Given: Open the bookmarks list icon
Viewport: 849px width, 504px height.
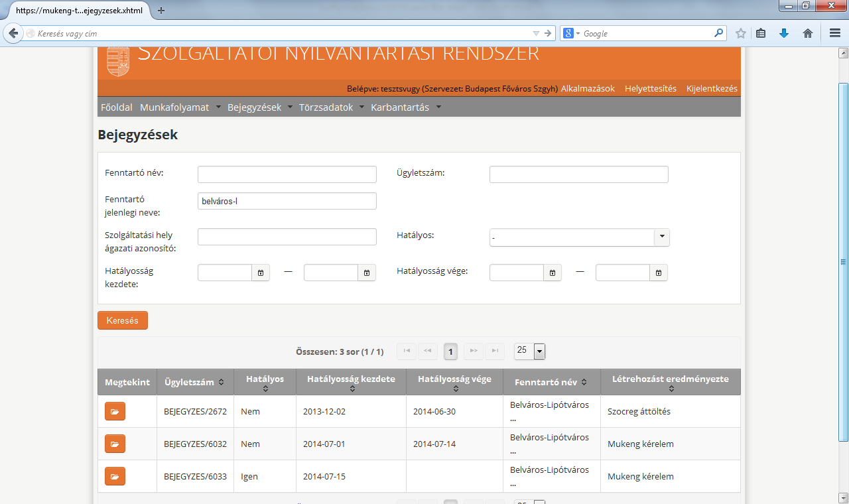Looking at the screenshot, I should (761, 33).
